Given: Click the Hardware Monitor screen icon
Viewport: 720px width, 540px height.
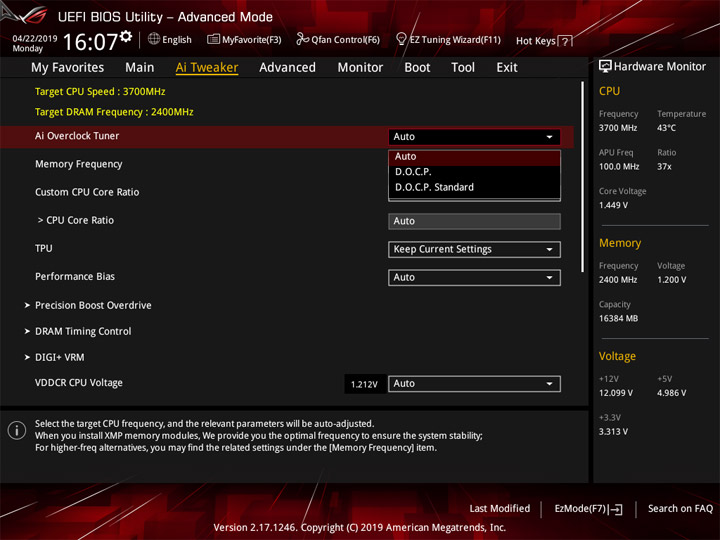Looking at the screenshot, I should click(605, 67).
